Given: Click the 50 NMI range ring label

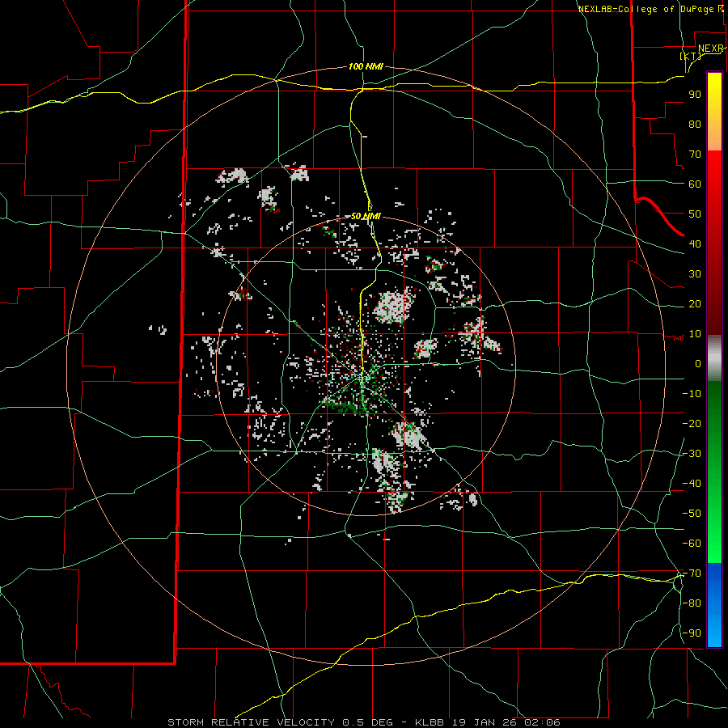Looking at the screenshot, I should (x=366, y=216).
